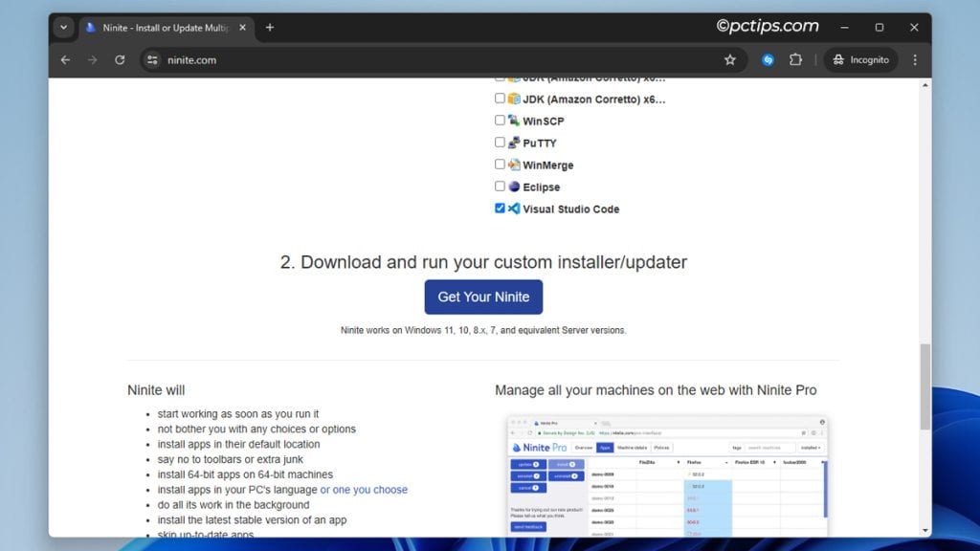
Task: Click the Get Your Ninite button
Action: 483,297
